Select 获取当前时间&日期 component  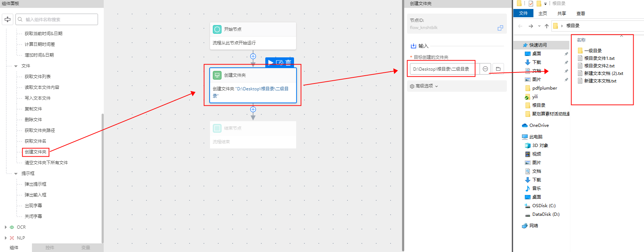click(x=43, y=34)
